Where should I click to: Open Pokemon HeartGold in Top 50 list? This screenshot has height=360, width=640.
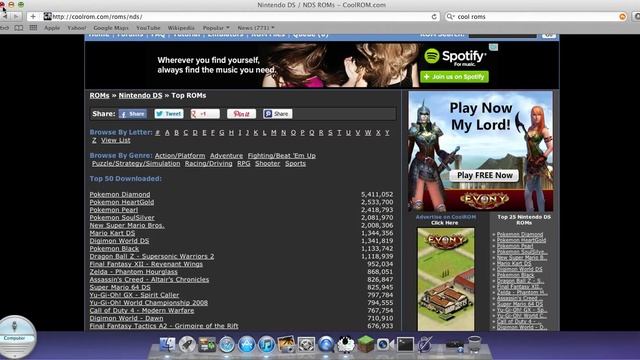(122, 202)
